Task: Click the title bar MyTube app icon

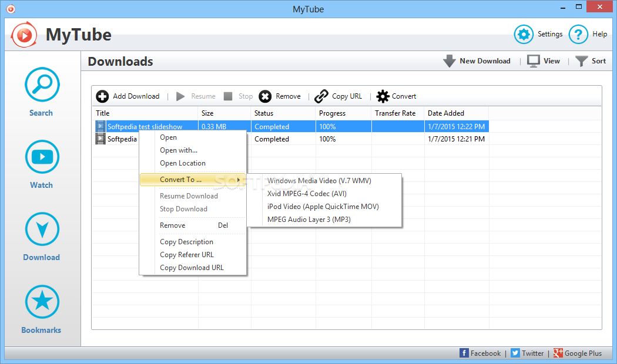Action: pos(11,8)
